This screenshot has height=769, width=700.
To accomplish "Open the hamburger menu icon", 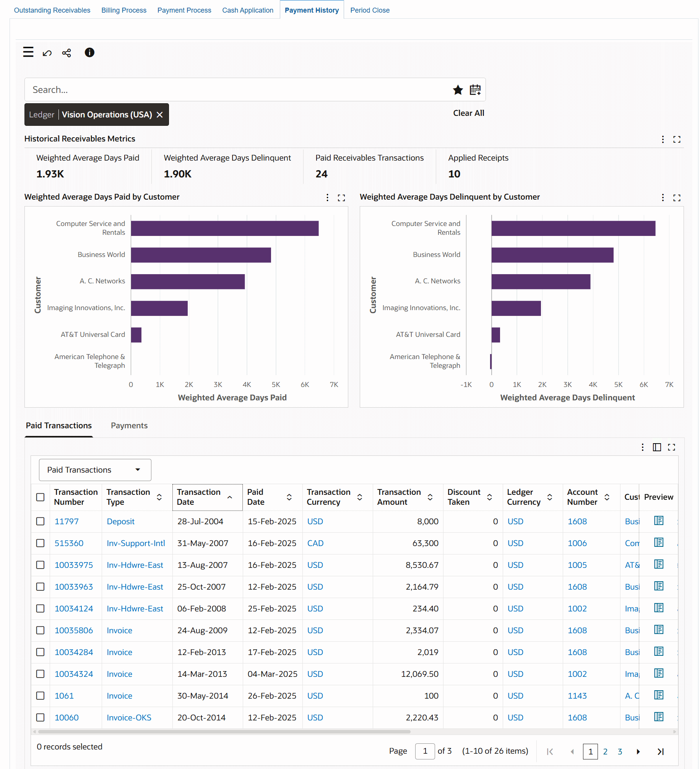I will [28, 52].
